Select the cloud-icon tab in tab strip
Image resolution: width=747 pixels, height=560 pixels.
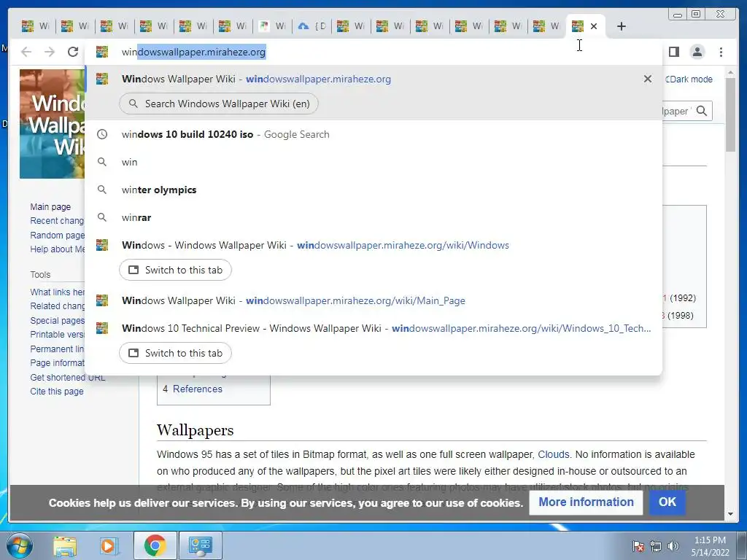coord(313,26)
